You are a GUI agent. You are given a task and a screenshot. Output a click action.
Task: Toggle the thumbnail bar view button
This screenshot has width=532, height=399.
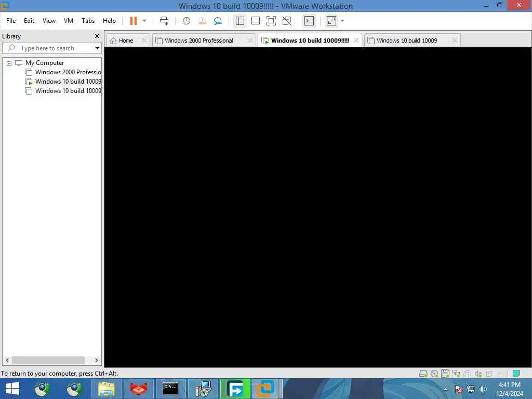(256, 21)
